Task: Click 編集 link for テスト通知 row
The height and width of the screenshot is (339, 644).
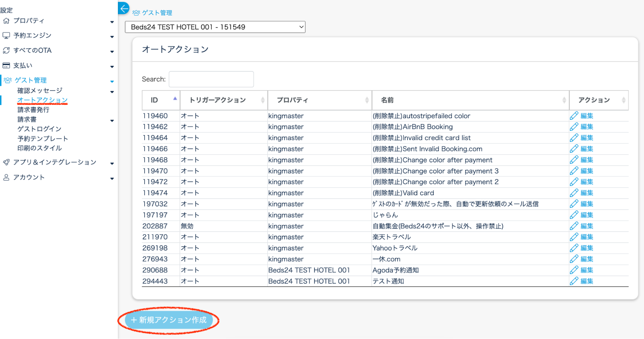Action: [587, 281]
